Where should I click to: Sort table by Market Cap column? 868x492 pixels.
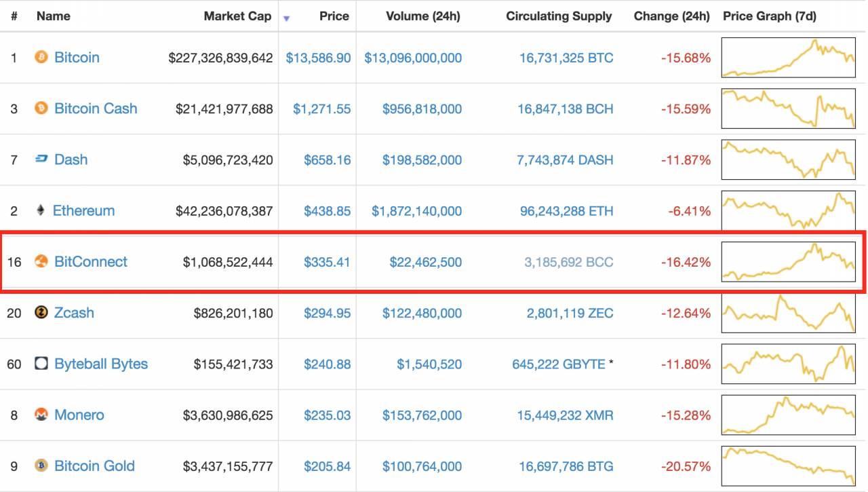tap(237, 16)
